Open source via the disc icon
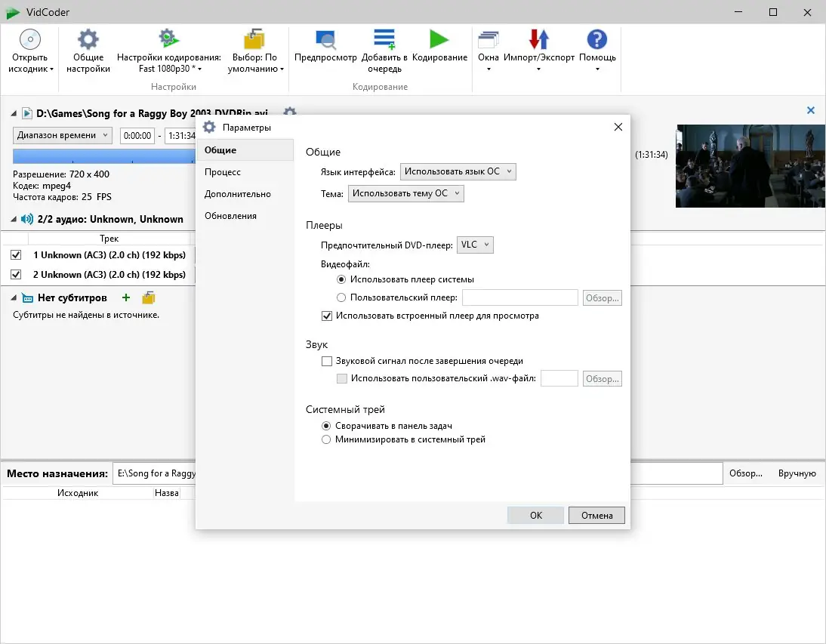Viewport: 826px width, 644px height. click(30, 39)
